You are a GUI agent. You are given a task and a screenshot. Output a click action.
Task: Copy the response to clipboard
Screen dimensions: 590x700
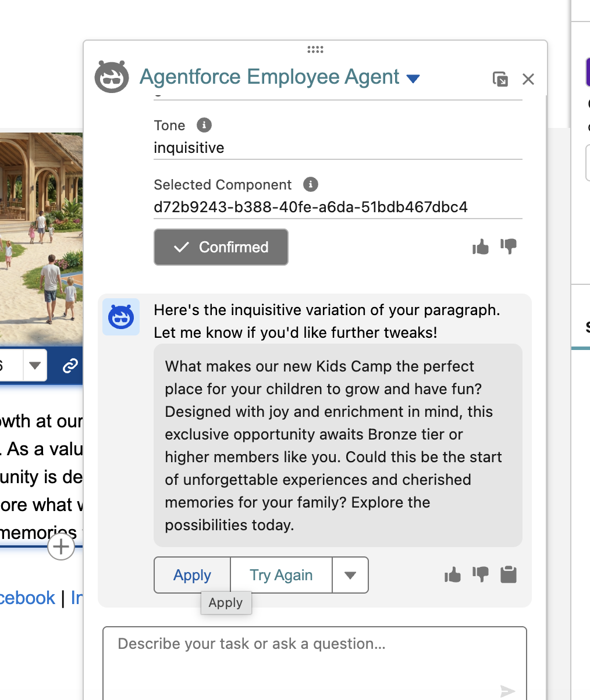509,575
